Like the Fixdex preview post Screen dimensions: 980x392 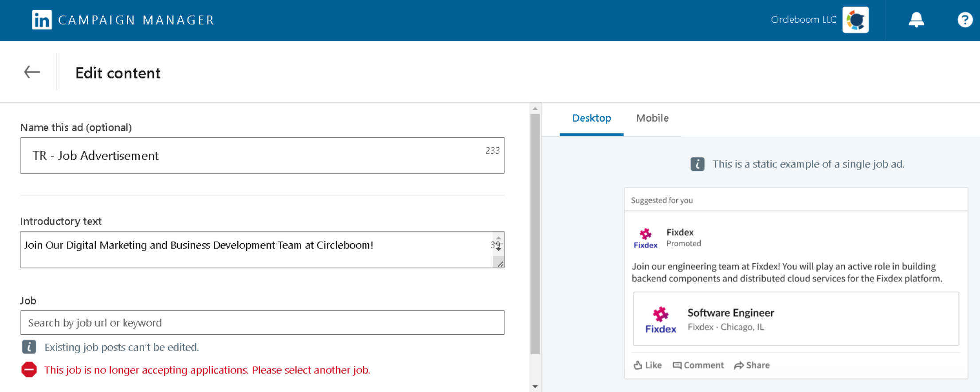click(x=647, y=365)
